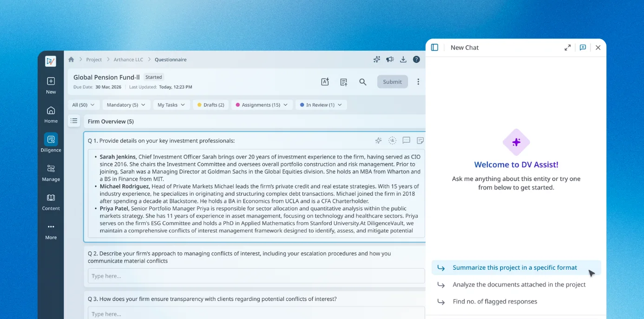Image resolution: width=644 pixels, height=319 pixels.
Task: Click the Arthance LLC breadcrumb link
Action: [x=128, y=60]
